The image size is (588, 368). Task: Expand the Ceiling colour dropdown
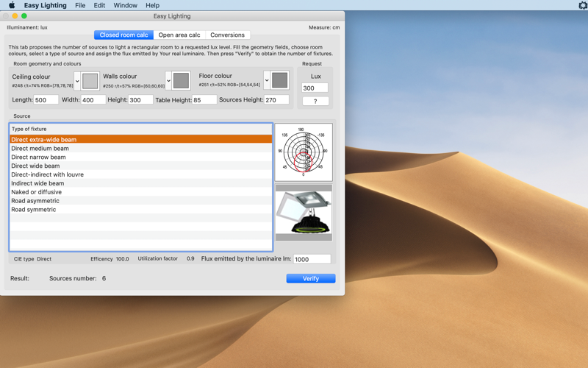click(x=77, y=81)
